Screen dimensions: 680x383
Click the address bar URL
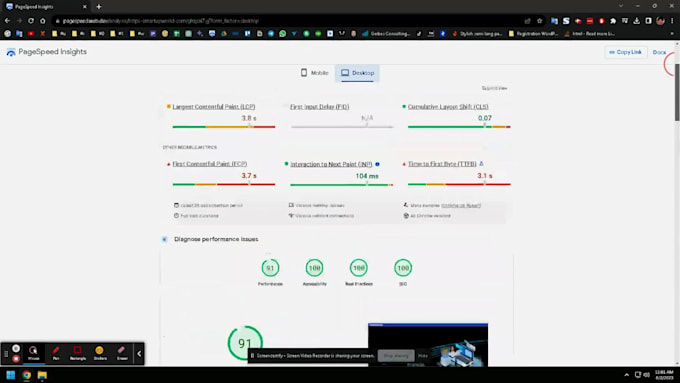tap(160, 21)
